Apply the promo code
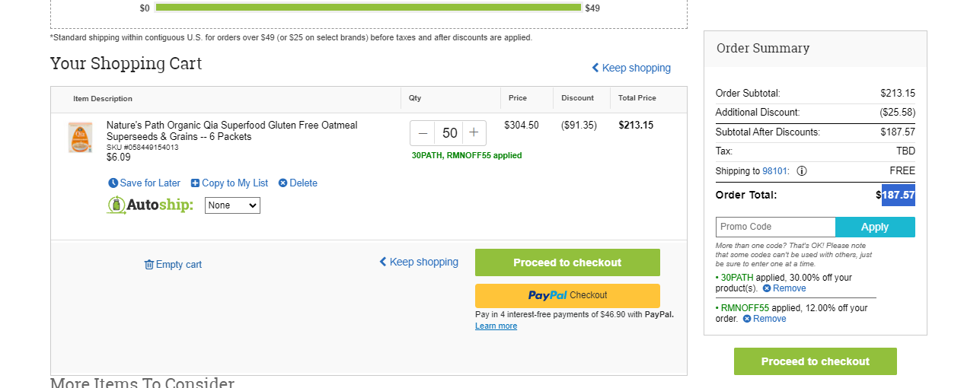The width and height of the screenshot is (980, 388). coord(875,227)
